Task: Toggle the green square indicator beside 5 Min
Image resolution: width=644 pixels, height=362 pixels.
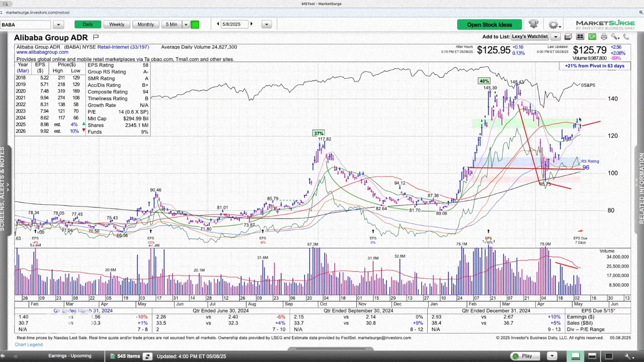Action: point(195,24)
